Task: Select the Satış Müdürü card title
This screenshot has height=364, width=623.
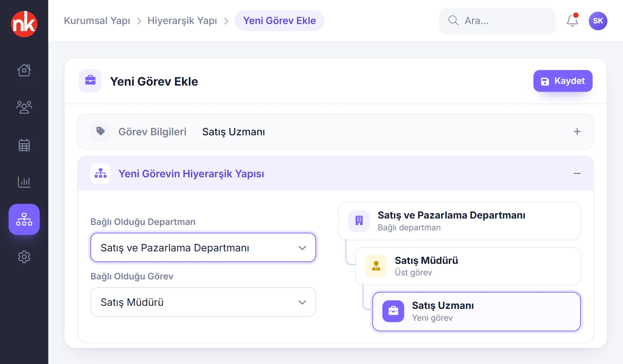Action: coord(426,260)
